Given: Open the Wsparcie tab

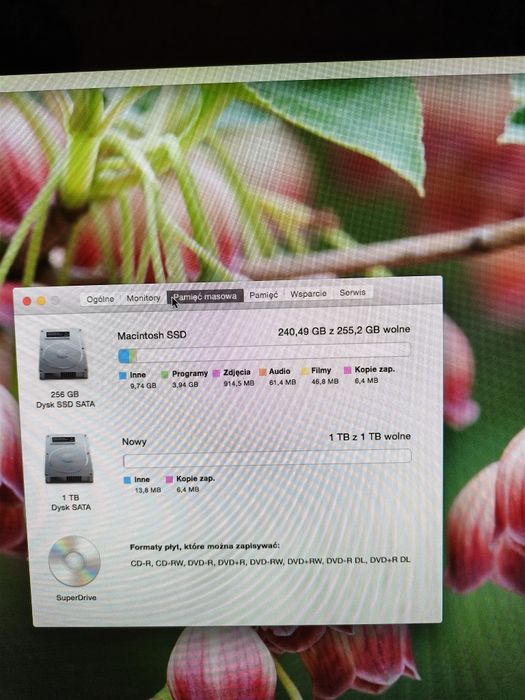Looking at the screenshot, I should [x=308, y=294].
